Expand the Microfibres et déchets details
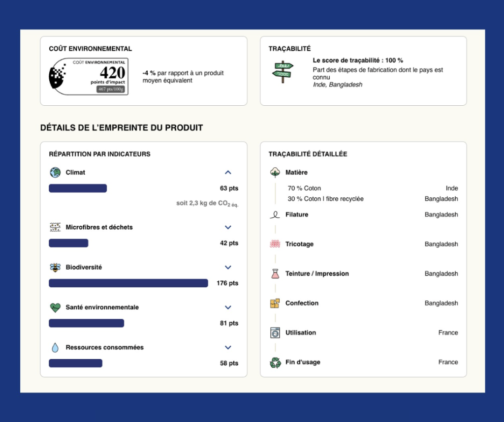Viewport: 504px width, 422px height. click(228, 227)
